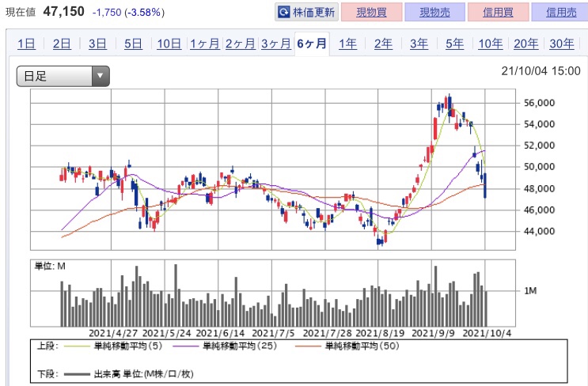This screenshot has width=588, height=386.
Task: Open 信用売 margin sell
Action: [560, 13]
